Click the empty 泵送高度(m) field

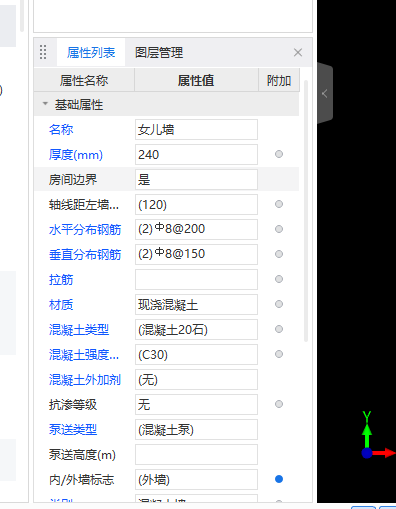[196, 455]
